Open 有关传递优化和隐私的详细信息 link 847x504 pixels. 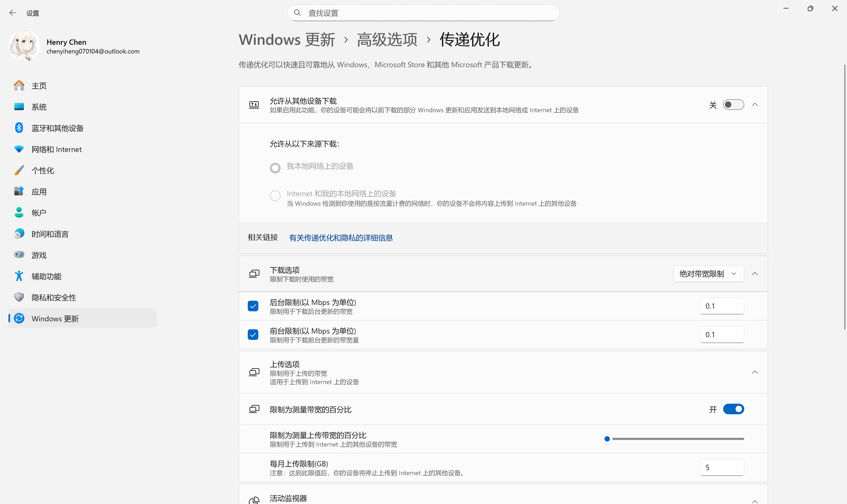click(341, 238)
